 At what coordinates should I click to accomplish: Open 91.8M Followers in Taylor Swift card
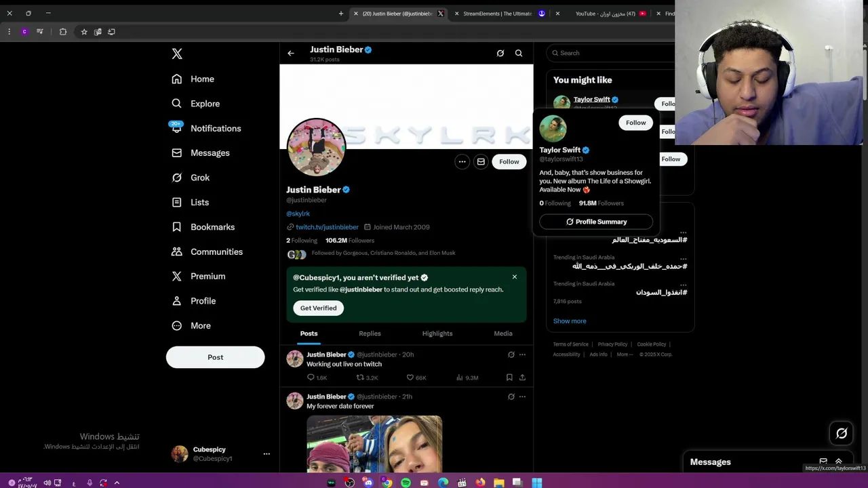pos(601,203)
